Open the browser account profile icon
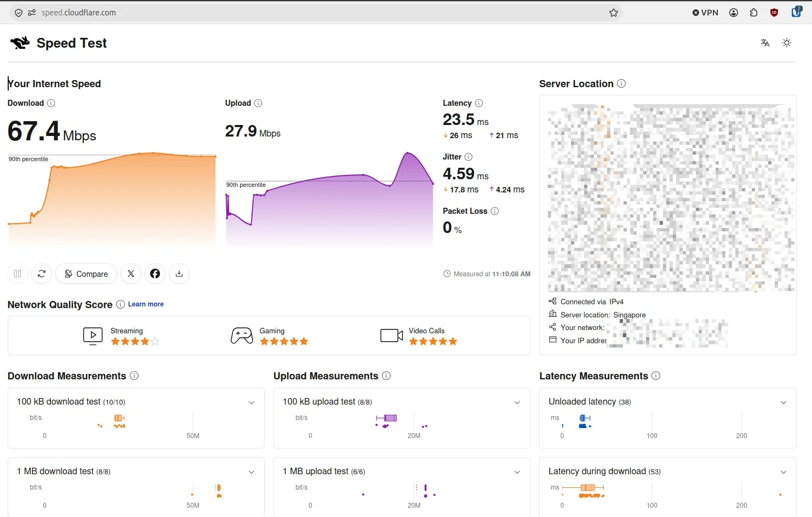This screenshot has width=812, height=517. (x=734, y=13)
